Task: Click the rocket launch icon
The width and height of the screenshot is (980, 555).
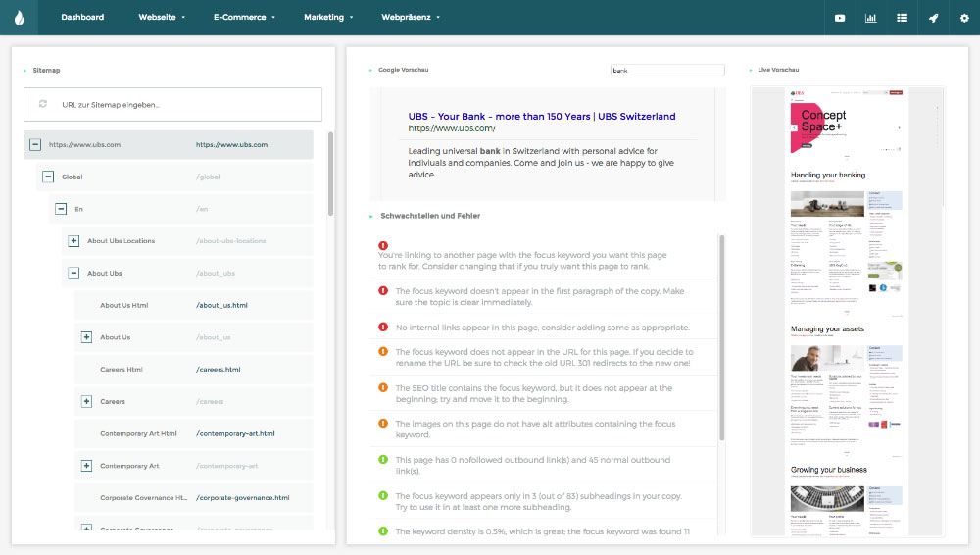Action: click(933, 18)
